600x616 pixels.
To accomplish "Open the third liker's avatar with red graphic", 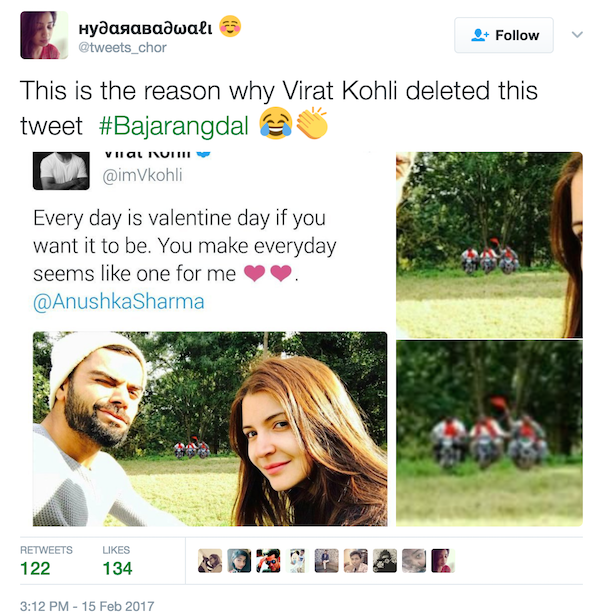I will (268, 560).
